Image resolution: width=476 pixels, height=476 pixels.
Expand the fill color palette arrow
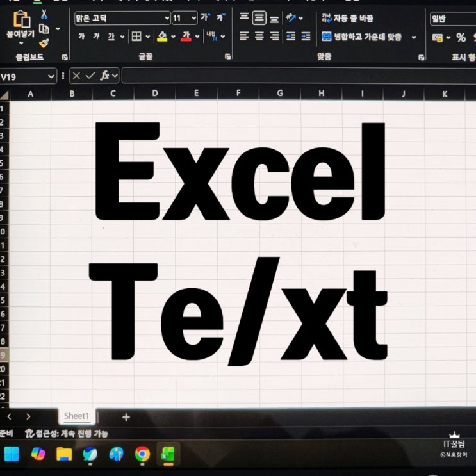[174, 37]
